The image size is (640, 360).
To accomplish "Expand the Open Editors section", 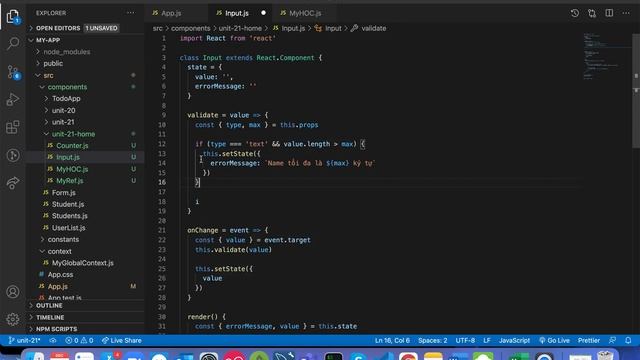I will click(86, 28).
